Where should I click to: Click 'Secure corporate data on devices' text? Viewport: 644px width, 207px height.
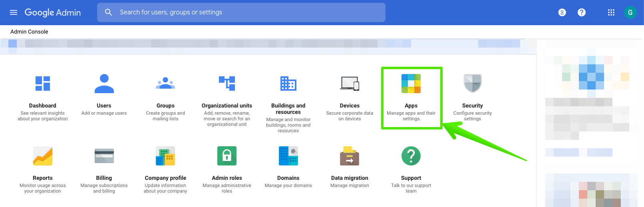coord(350,116)
